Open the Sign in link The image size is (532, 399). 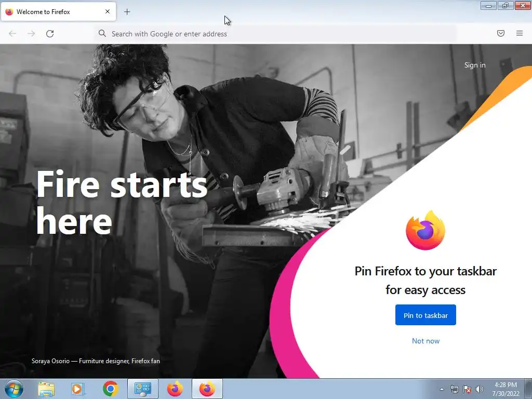coord(475,65)
